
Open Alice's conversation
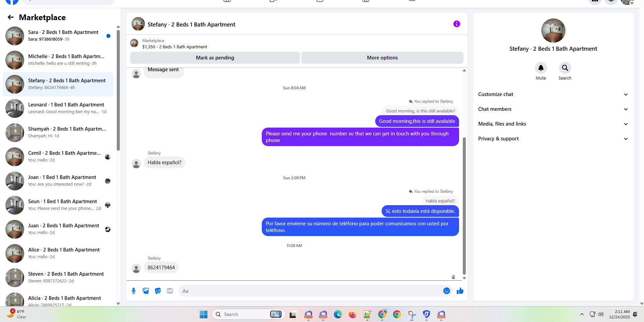(58, 254)
